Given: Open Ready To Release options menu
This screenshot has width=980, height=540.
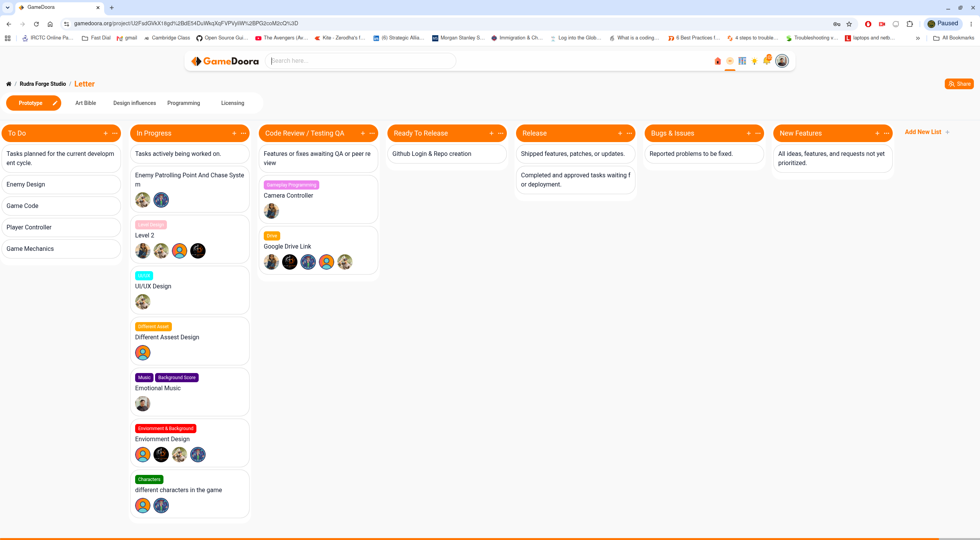Looking at the screenshot, I should (501, 133).
